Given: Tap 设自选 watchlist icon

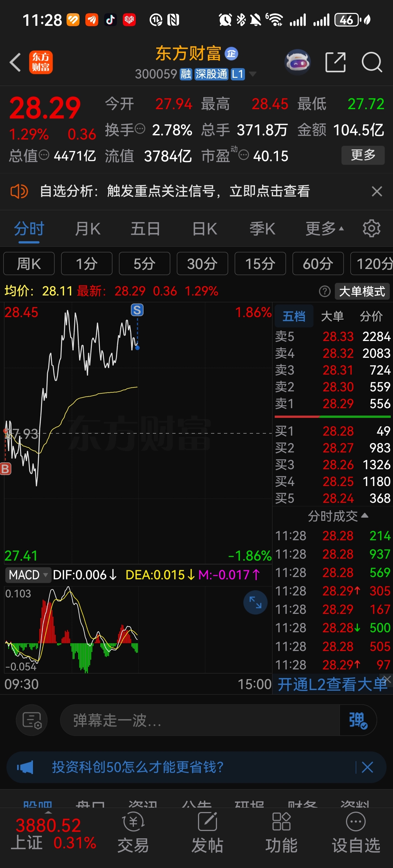Looking at the screenshot, I should pyautogui.click(x=356, y=832).
